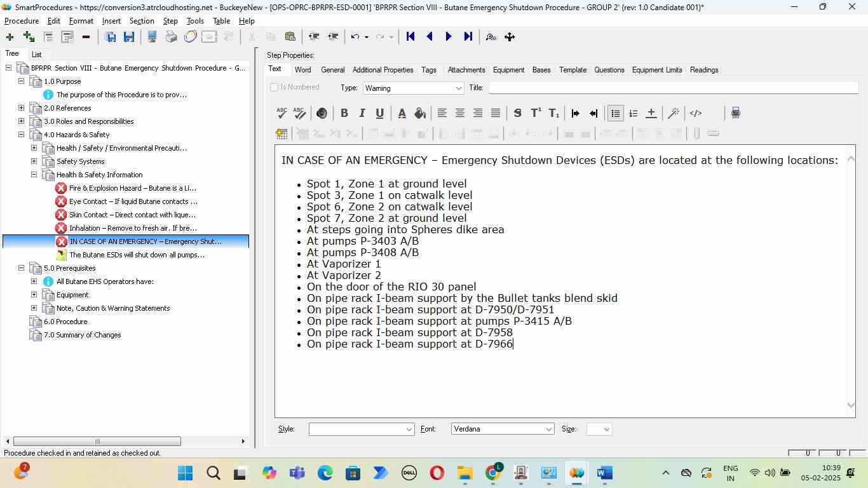The width and height of the screenshot is (868, 488).
Task: Expand the 2.0 References section
Action: pyautogui.click(x=21, y=108)
